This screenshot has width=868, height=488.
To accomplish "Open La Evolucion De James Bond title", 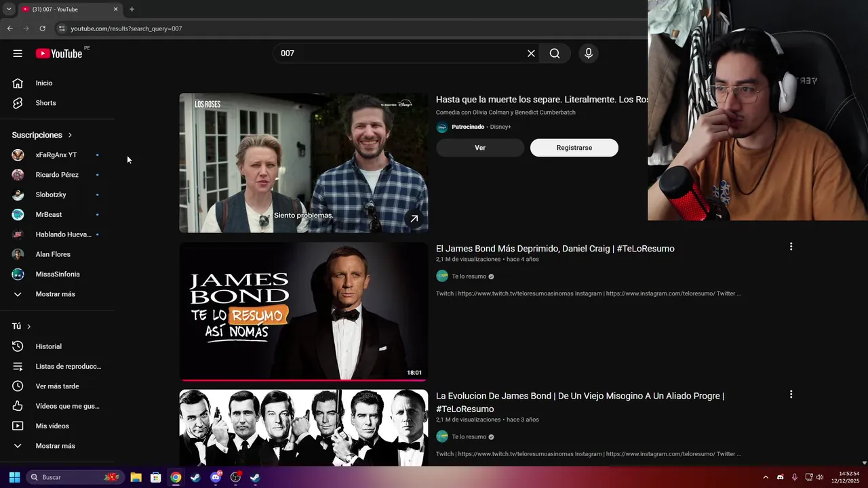I will pos(580,403).
